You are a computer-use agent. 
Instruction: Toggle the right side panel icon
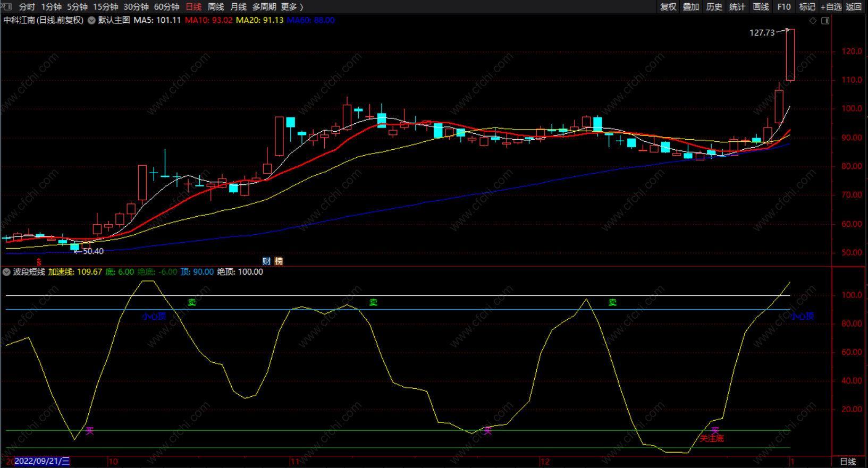point(825,21)
